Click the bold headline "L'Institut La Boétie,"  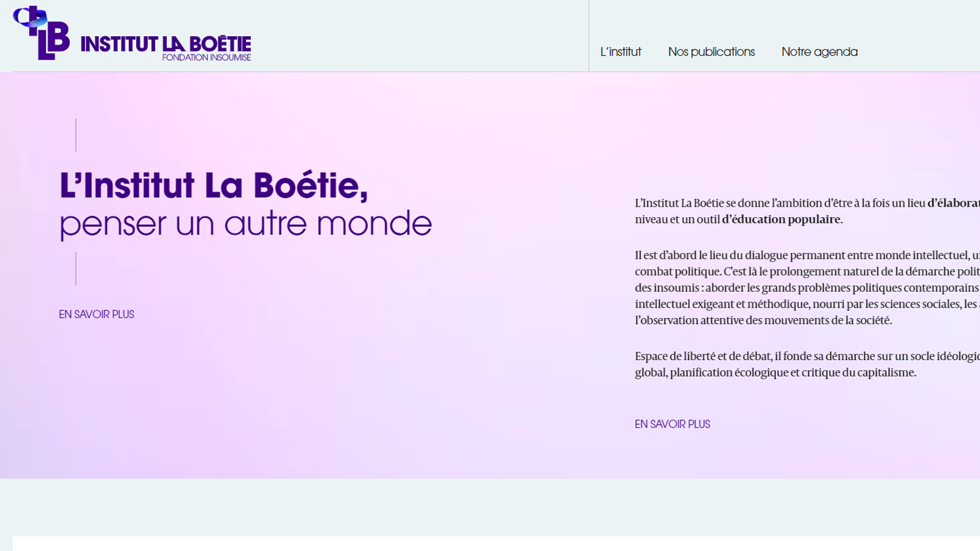(x=213, y=185)
